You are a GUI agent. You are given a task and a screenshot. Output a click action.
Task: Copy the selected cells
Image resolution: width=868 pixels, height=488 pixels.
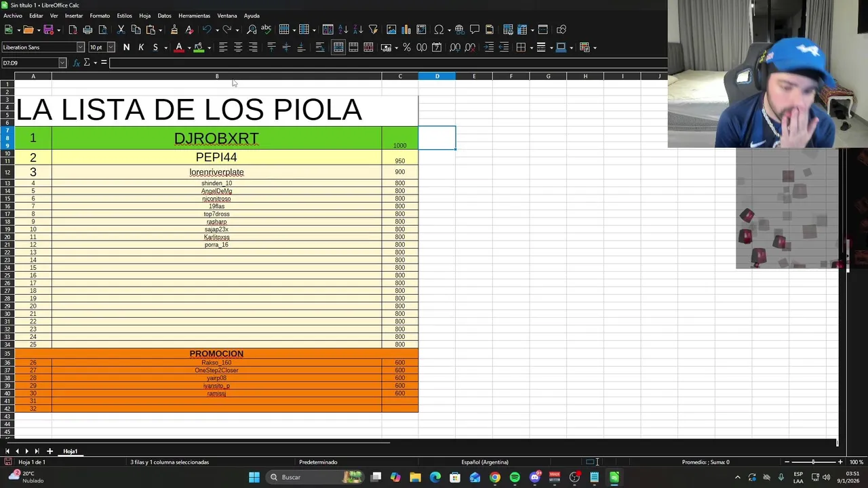pyautogui.click(x=136, y=30)
